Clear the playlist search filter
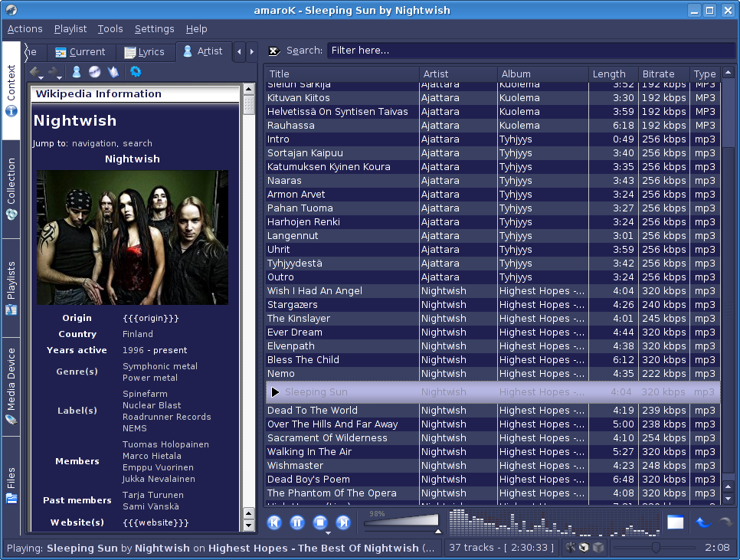This screenshot has width=740, height=560. point(273,51)
